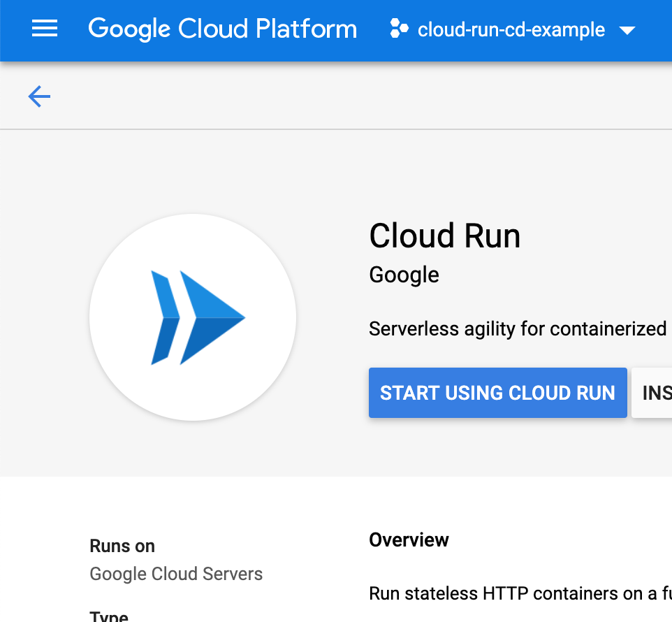672x622 pixels.
Task: Click the project hexagon icon
Action: click(x=399, y=29)
